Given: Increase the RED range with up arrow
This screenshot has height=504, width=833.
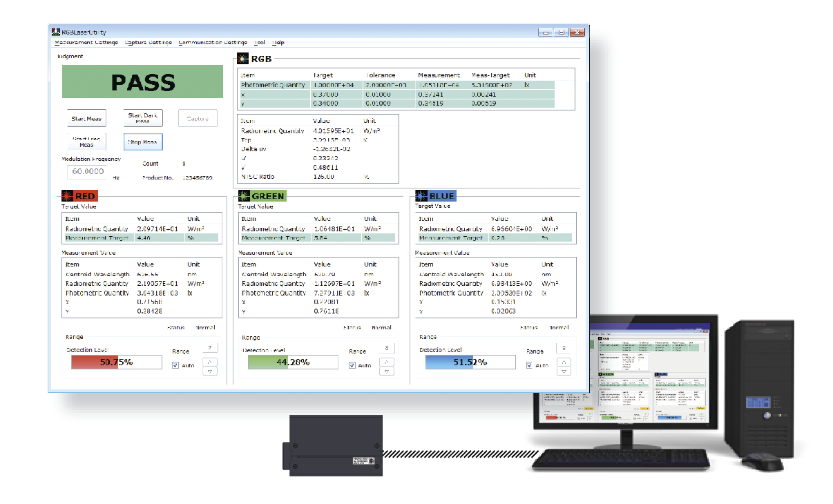Looking at the screenshot, I should coord(211,361).
